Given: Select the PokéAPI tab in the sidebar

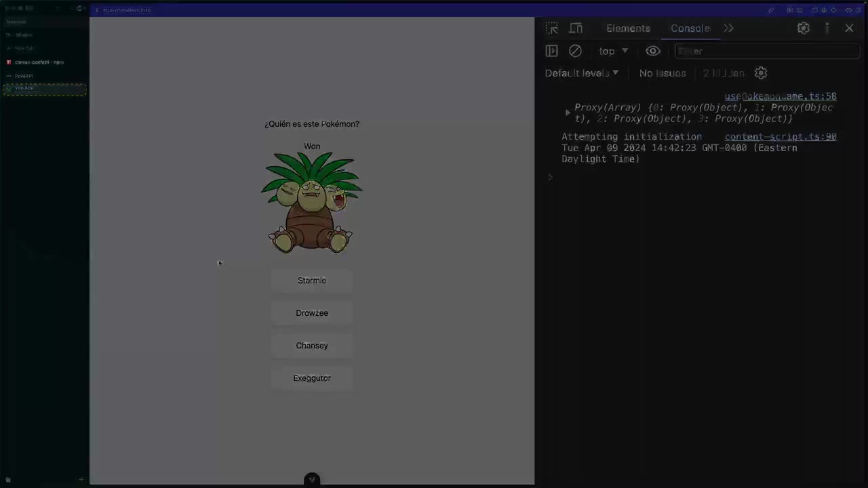Looking at the screenshot, I should pos(45,76).
